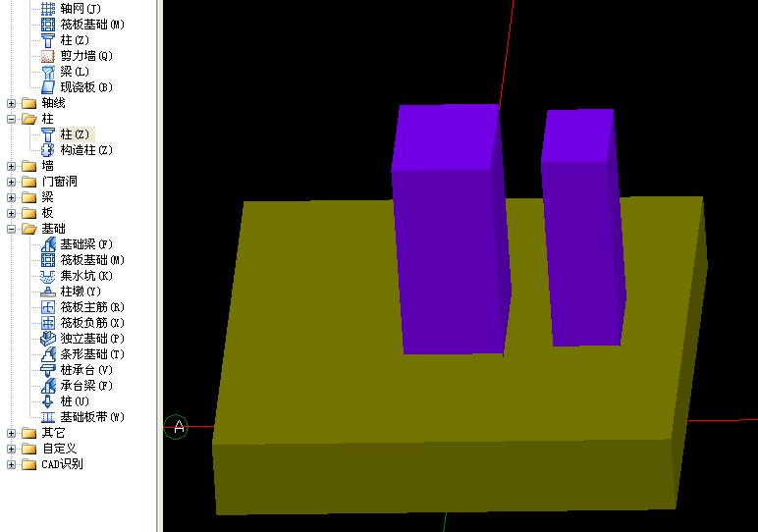
Task: Click the 筏板基础(M) icon above the 轴线 folder
Action: pos(48,25)
